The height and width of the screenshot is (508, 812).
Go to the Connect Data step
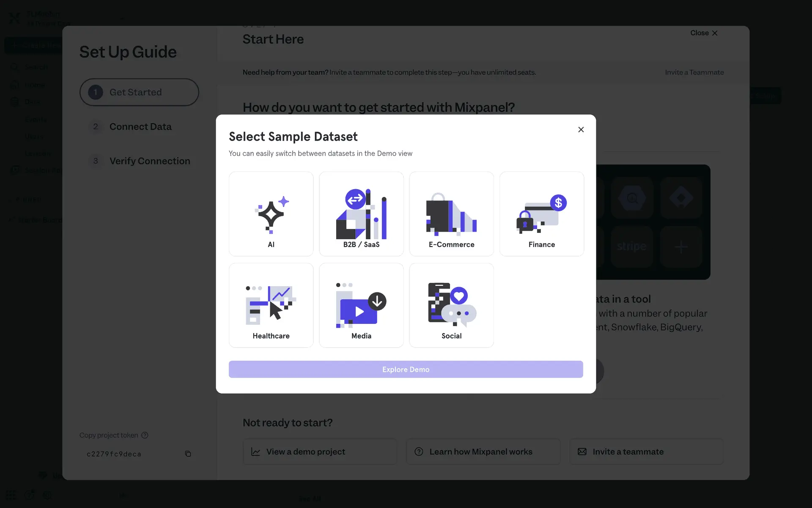(140, 127)
